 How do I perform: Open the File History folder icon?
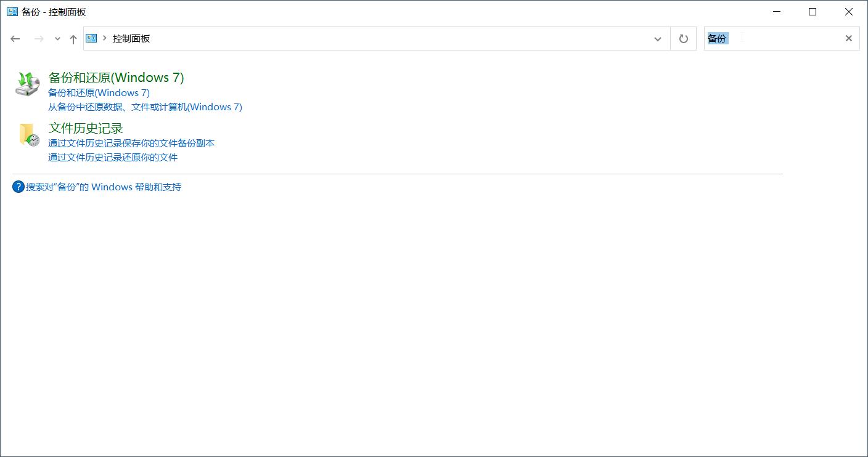tap(28, 135)
